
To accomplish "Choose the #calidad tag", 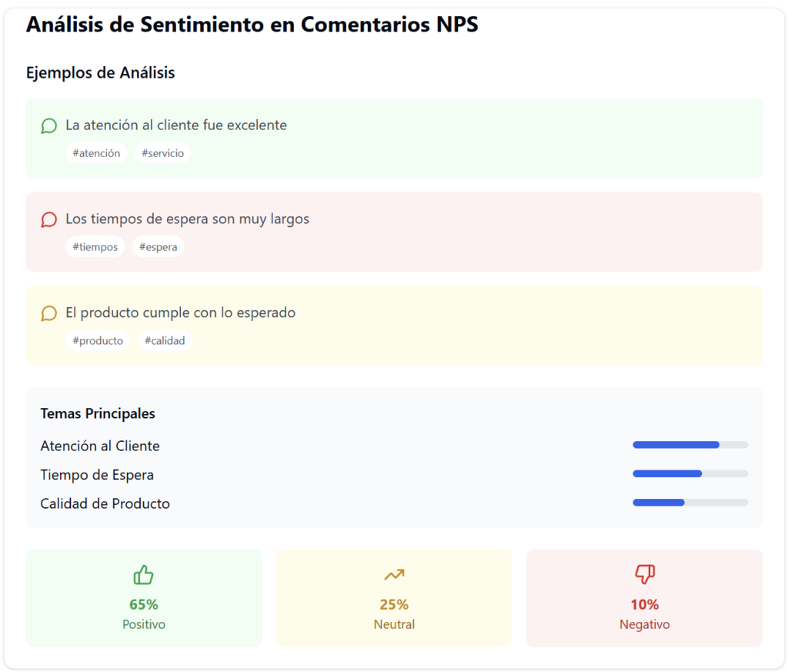I will (x=165, y=341).
